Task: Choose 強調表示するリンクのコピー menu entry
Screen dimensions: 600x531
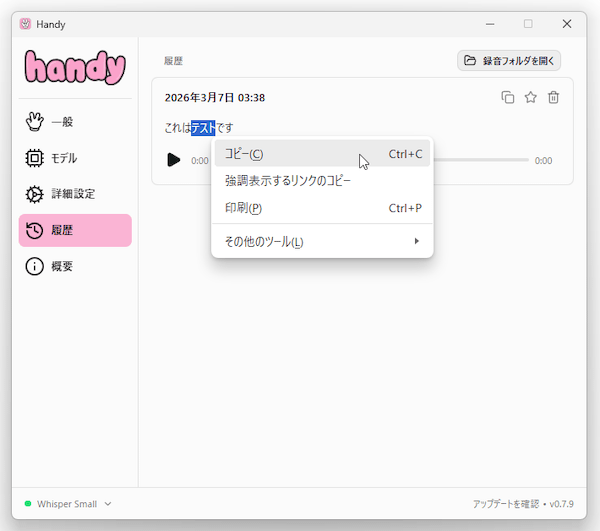Action: tap(322, 181)
